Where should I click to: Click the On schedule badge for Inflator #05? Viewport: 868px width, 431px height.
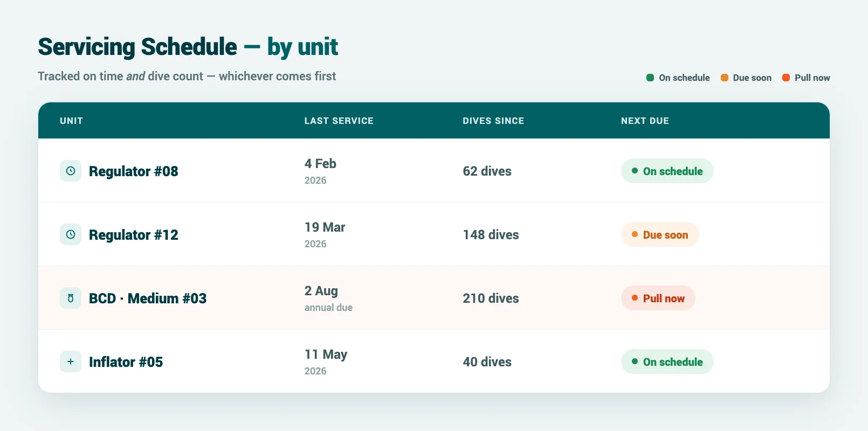[667, 362]
